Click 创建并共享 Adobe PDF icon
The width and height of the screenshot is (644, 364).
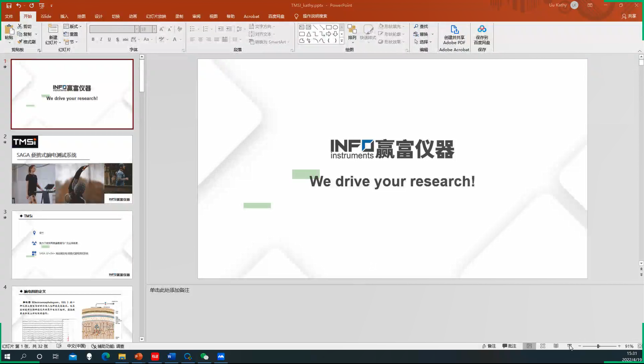click(x=454, y=30)
